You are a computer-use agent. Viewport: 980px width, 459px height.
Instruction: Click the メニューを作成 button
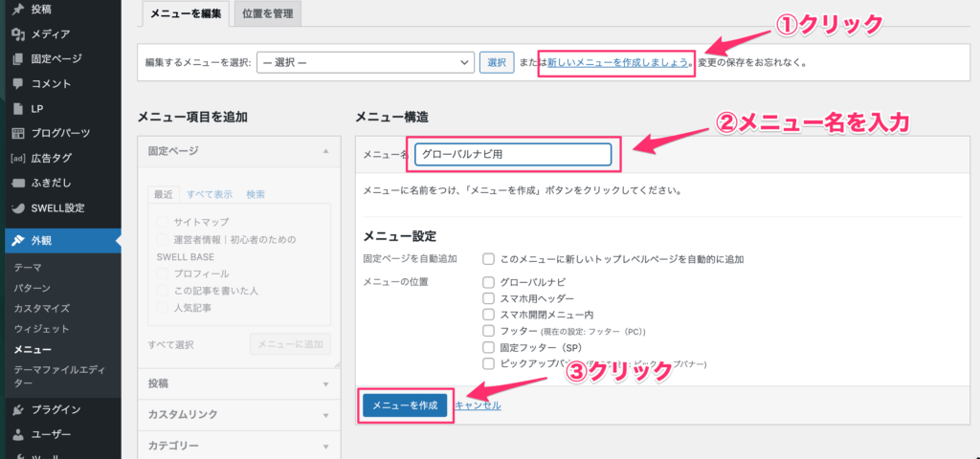[406, 405]
